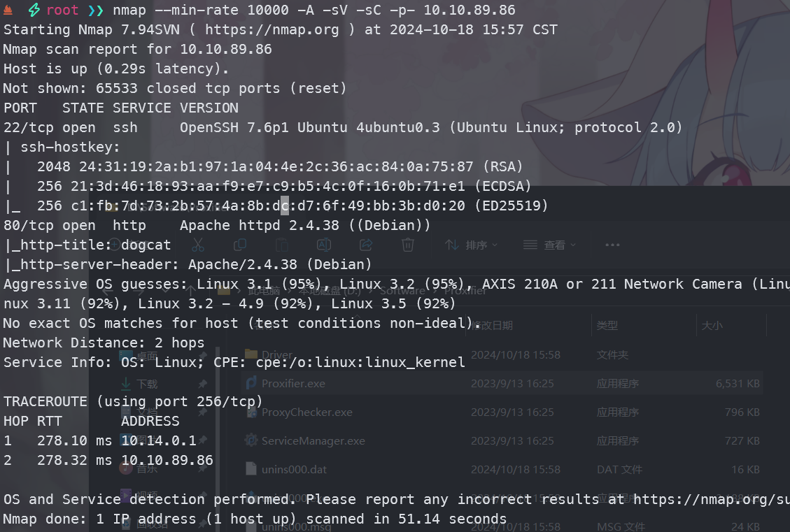790x532 pixels.
Task: Click the Rename icon in toolbar
Action: click(323, 245)
